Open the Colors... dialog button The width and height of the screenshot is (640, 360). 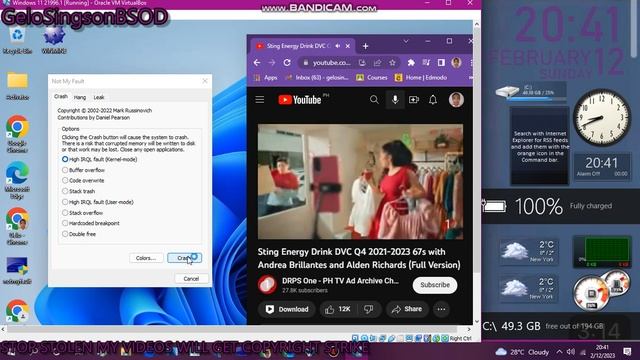click(146, 258)
